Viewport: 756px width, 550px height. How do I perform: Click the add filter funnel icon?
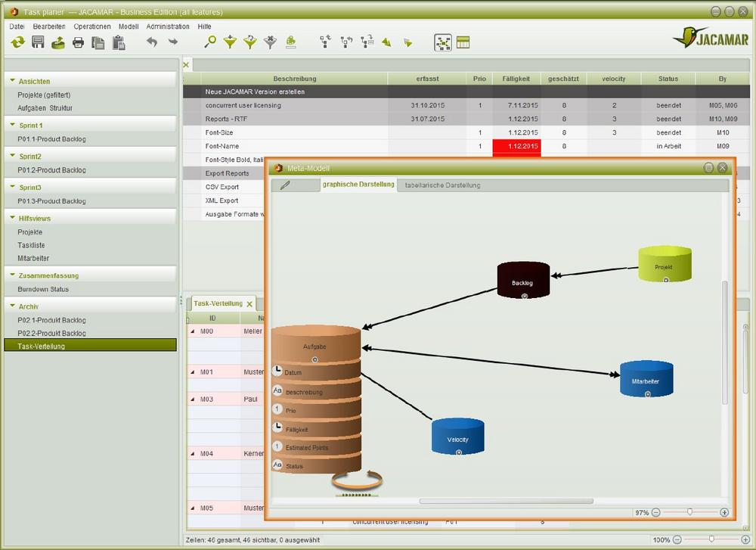pyautogui.click(x=230, y=42)
